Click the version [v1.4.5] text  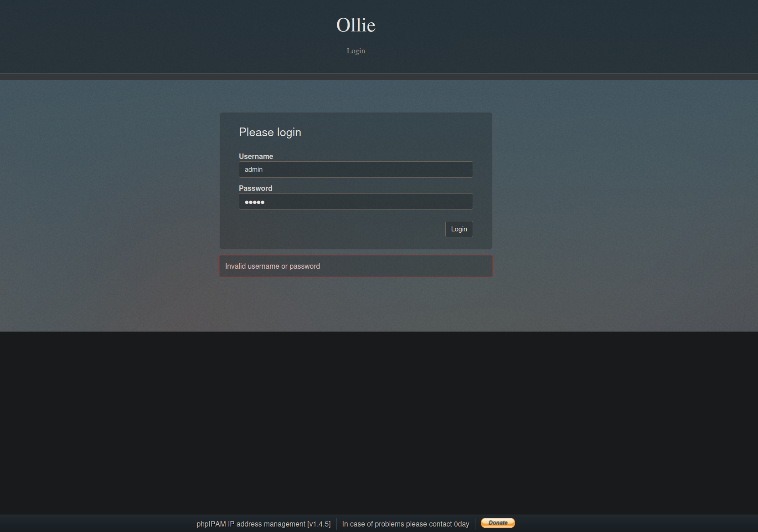tap(319, 524)
